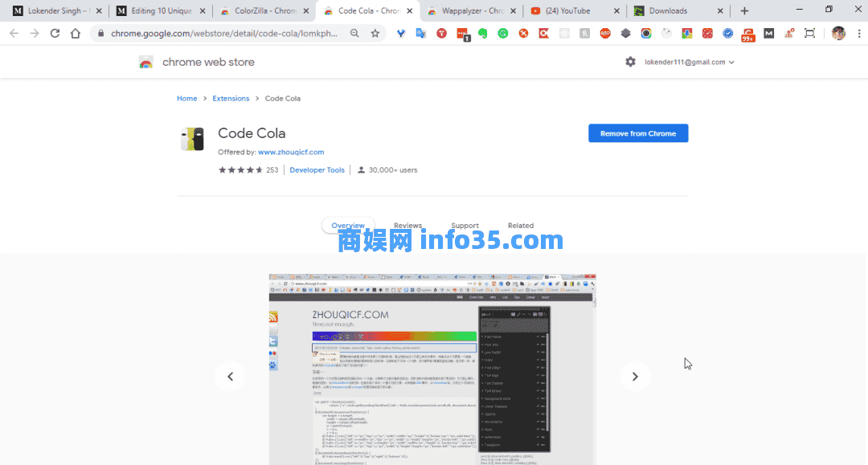Click Remove from Chrome button
This screenshot has width=868, height=465.
pyautogui.click(x=638, y=133)
